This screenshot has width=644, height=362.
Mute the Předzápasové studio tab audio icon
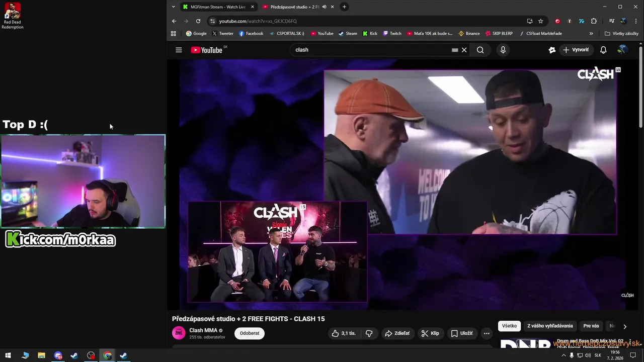click(324, 7)
